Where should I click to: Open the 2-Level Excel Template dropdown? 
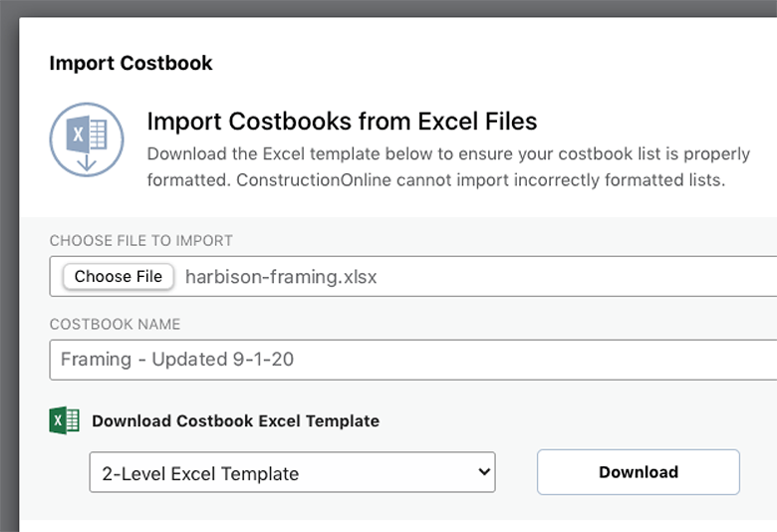292,472
